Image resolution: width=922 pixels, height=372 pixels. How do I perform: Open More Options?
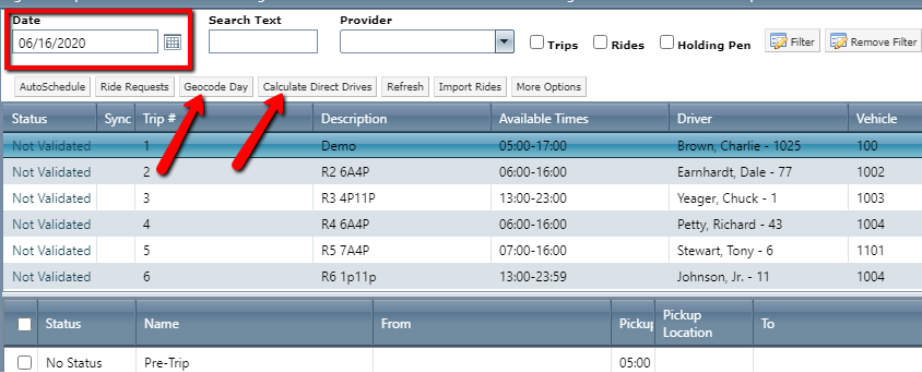tap(549, 87)
